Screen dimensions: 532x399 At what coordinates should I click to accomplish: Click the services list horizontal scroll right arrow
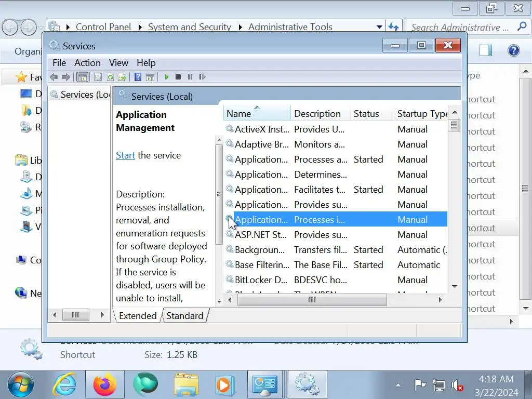[x=440, y=300]
